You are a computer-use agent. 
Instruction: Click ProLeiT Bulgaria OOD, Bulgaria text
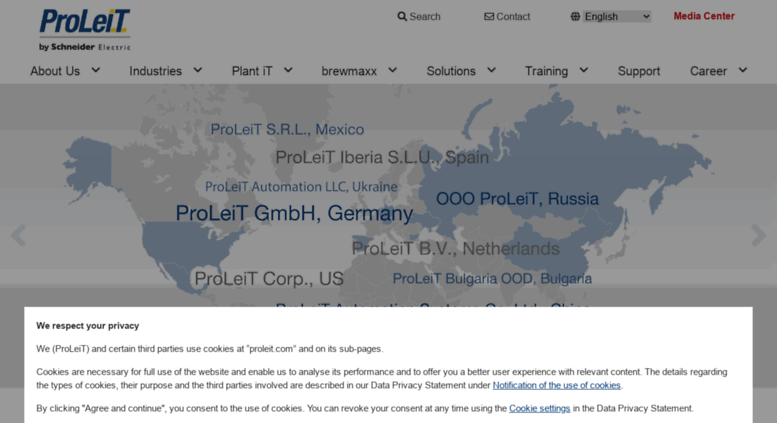pyautogui.click(x=492, y=278)
